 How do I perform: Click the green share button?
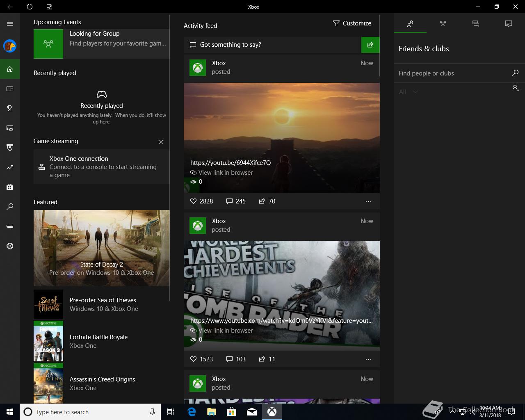click(x=370, y=45)
